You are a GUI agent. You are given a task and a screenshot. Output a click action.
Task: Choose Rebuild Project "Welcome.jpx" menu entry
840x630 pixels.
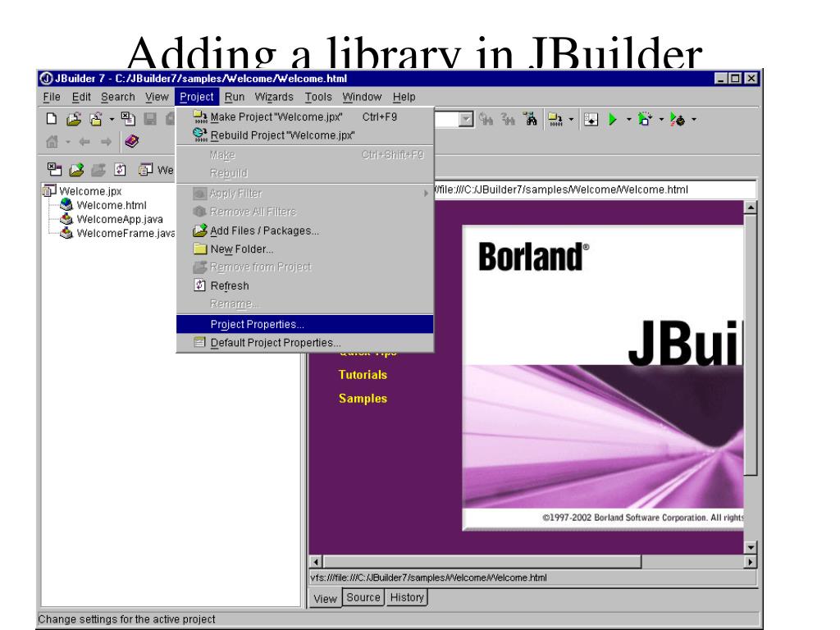304,135
